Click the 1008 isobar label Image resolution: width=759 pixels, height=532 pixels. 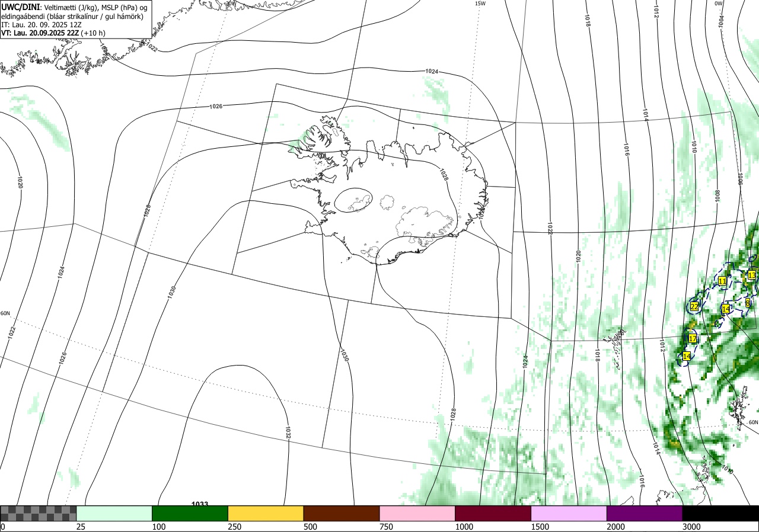(x=717, y=196)
